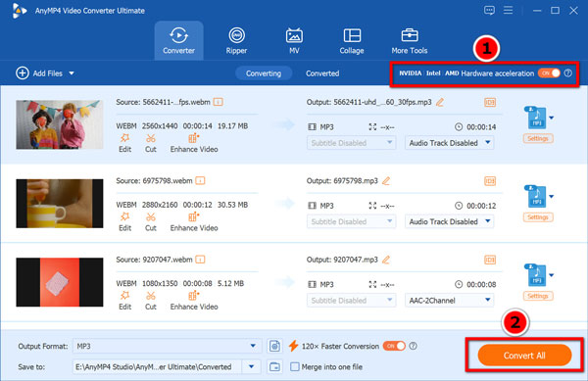Open the feedback message icon in title bar

(489, 10)
